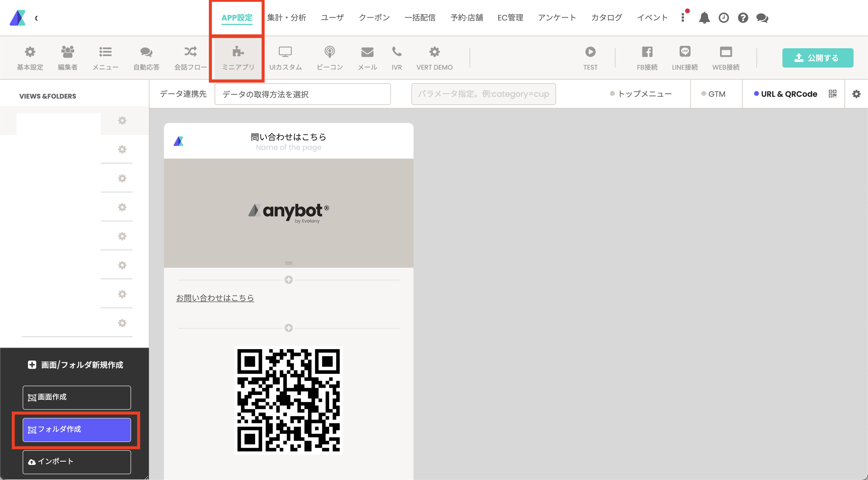The image size is (868, 480).
Task: Click the インポート button
Action: click(x=77, y=462)
